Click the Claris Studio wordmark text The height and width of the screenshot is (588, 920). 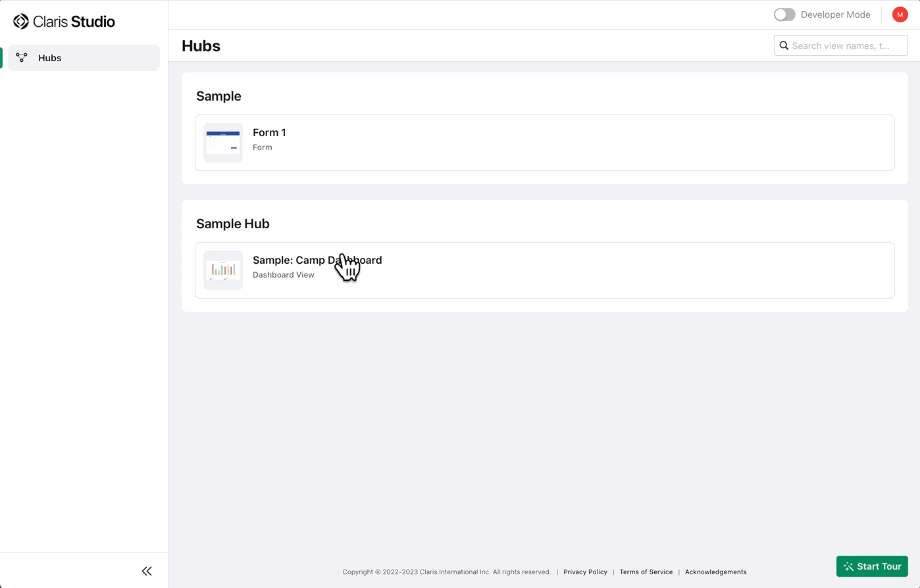point(74,22)
